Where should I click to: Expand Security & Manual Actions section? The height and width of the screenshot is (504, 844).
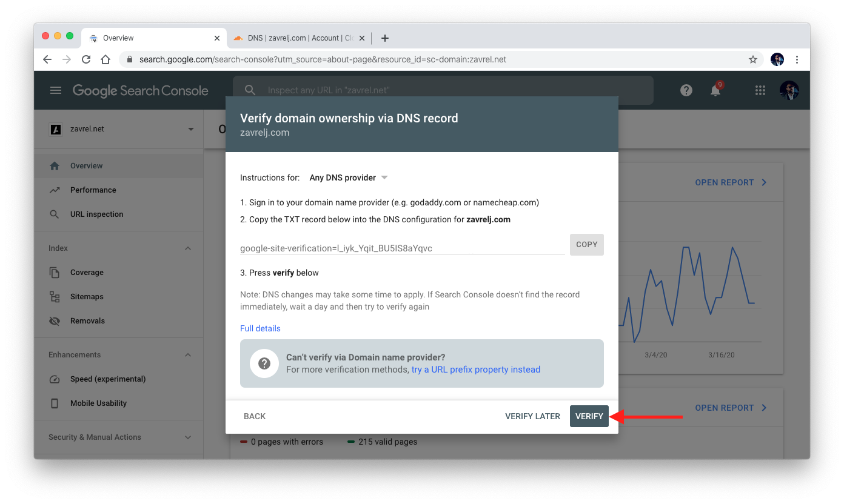[188, 437]
